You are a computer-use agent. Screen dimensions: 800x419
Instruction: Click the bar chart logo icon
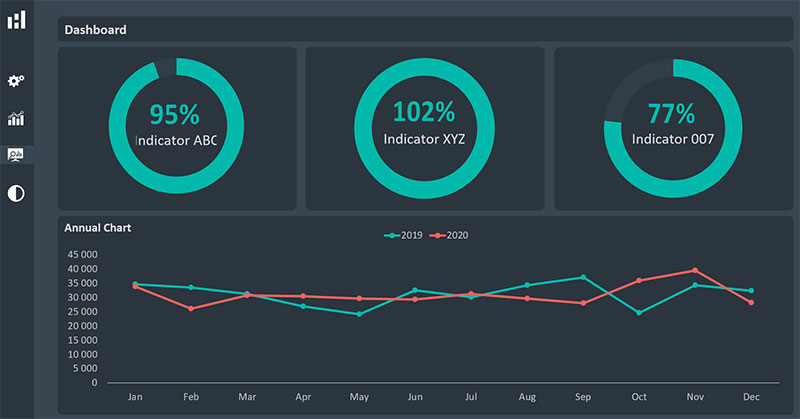(17, 19)
